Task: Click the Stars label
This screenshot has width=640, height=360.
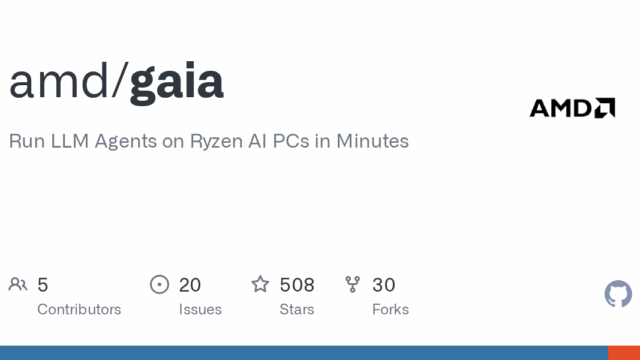Action: point(297,309)
